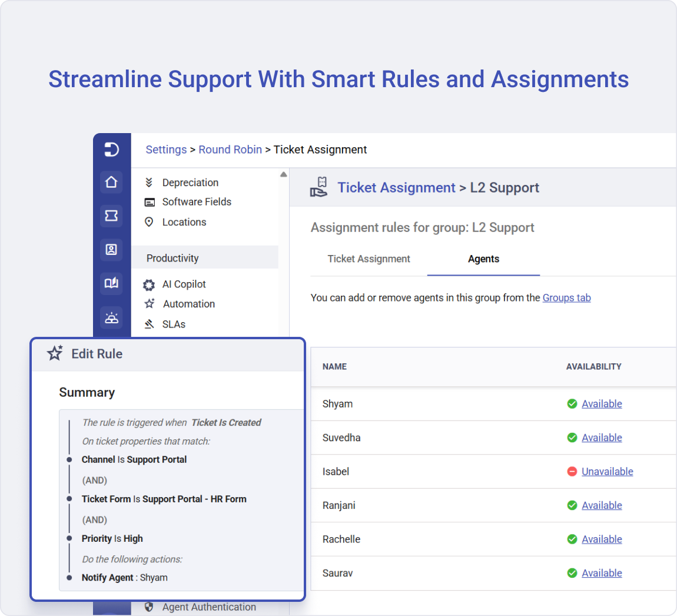
Task: Open the Tickets icon in the sidebar
Action: 111,216
